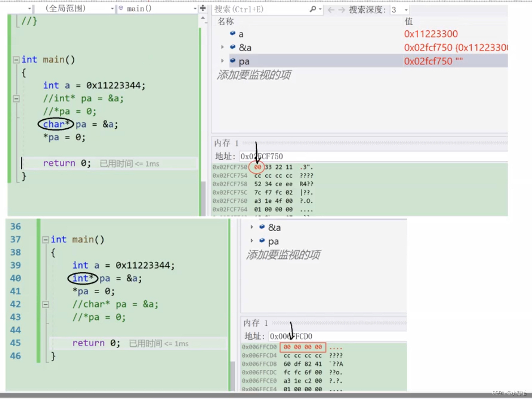Select the 内存 1 tab in bottom panel
This screenshot has width=532, height=399.
(x=255, y=323)
